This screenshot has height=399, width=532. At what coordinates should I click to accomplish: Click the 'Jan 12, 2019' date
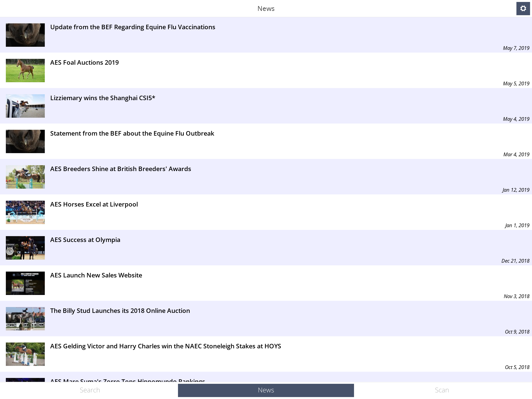(x=516, y=190)
